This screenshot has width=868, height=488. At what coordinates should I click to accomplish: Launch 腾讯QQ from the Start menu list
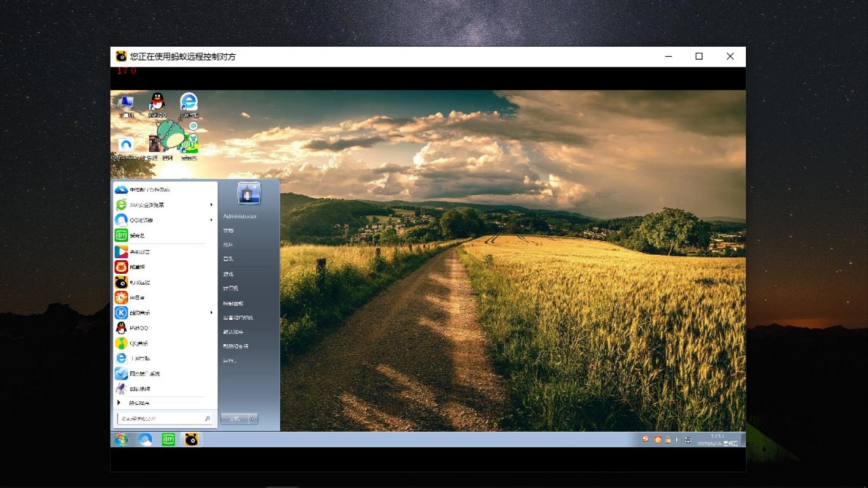click(139, 328)
